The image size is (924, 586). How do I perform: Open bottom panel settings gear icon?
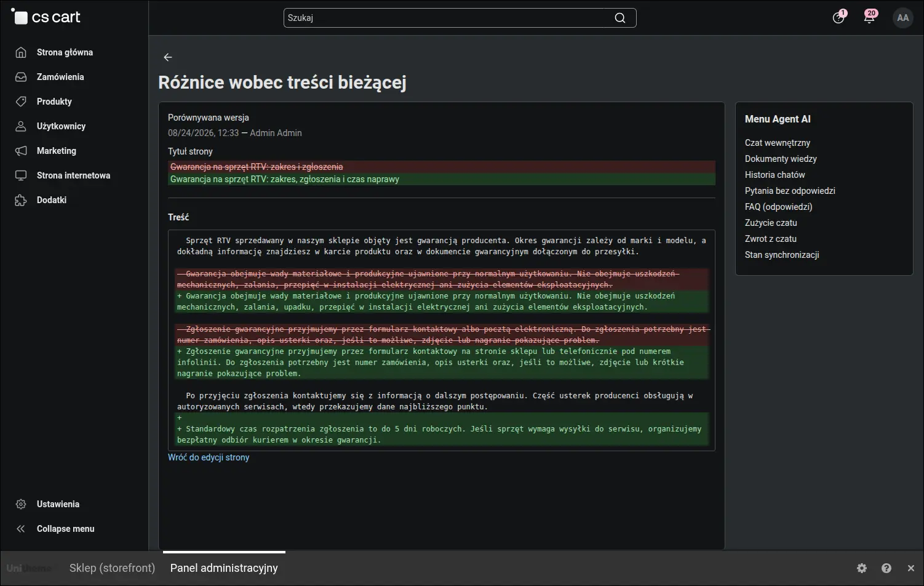[x=862, y=568]
